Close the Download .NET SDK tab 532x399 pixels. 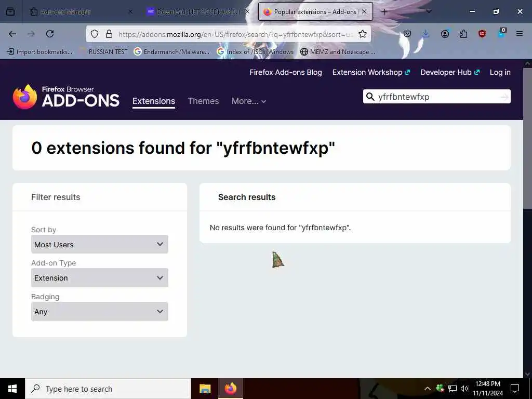(x=247, y=12)
